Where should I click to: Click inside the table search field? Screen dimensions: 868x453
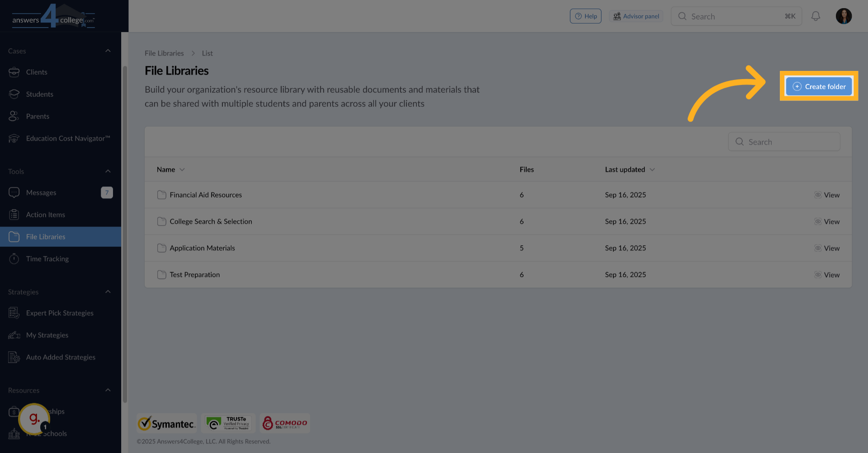[784, 141]
